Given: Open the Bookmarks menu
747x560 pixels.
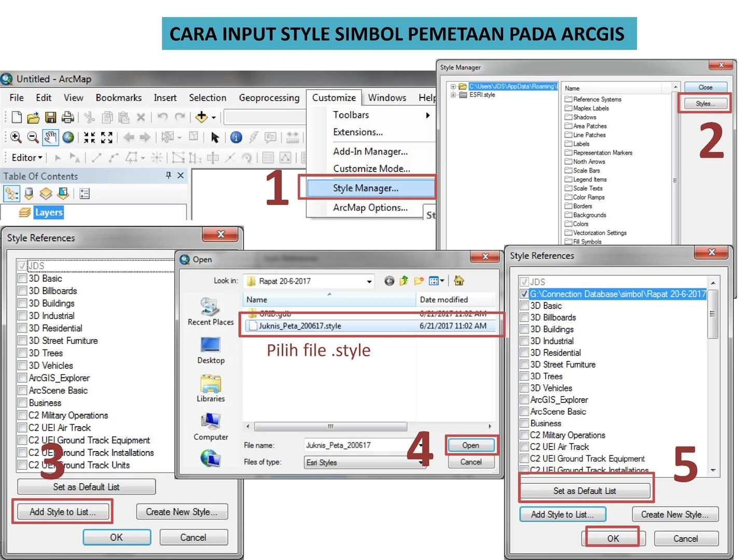Looking at the screenshot, I should point(119,98).
